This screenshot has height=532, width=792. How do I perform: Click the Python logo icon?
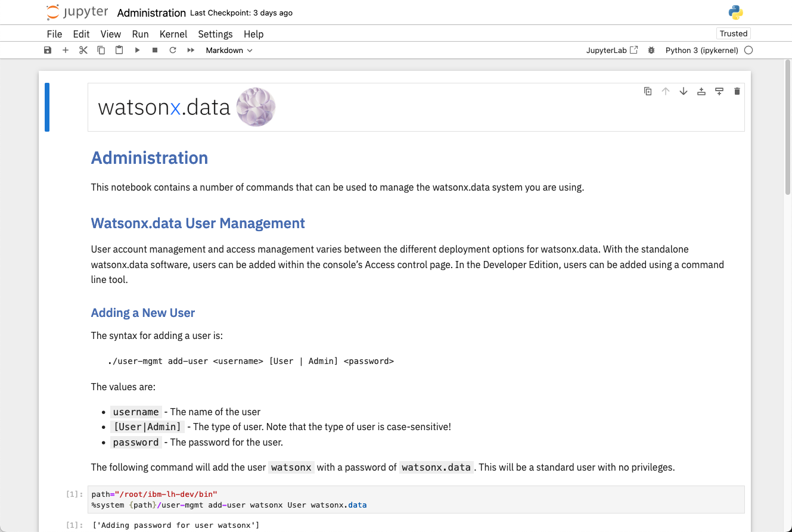coord(735,13)
